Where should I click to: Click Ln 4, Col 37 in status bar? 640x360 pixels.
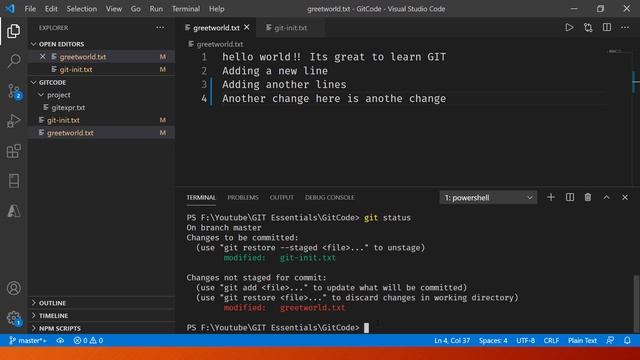[452, 340]
